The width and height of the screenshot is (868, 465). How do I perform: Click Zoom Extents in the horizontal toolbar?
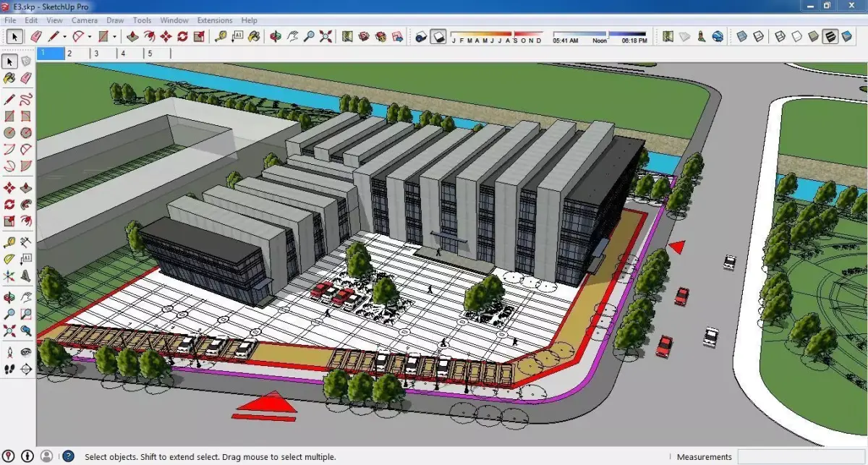(x=325, y=36)
